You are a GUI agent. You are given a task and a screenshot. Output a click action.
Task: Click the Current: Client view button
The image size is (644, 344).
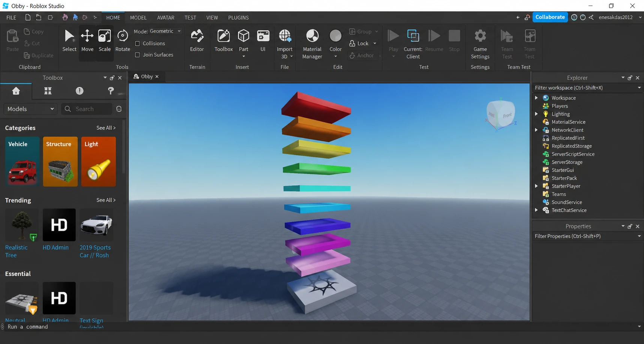413,44
